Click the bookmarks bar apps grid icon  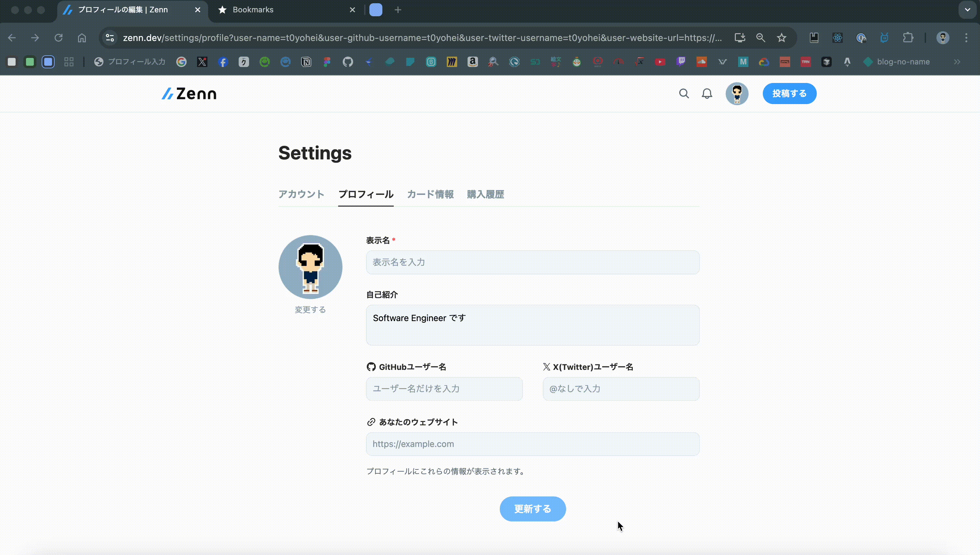(x=69, y=62)
